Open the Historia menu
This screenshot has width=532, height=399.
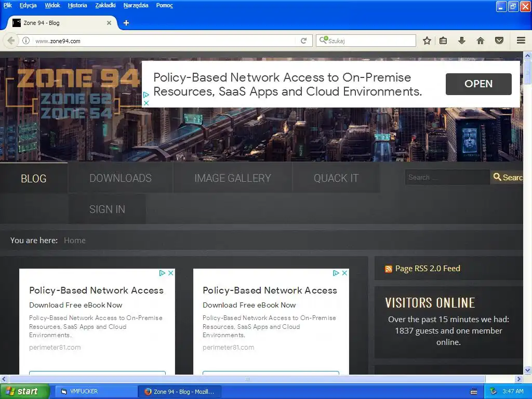click(x=77, y=5)
